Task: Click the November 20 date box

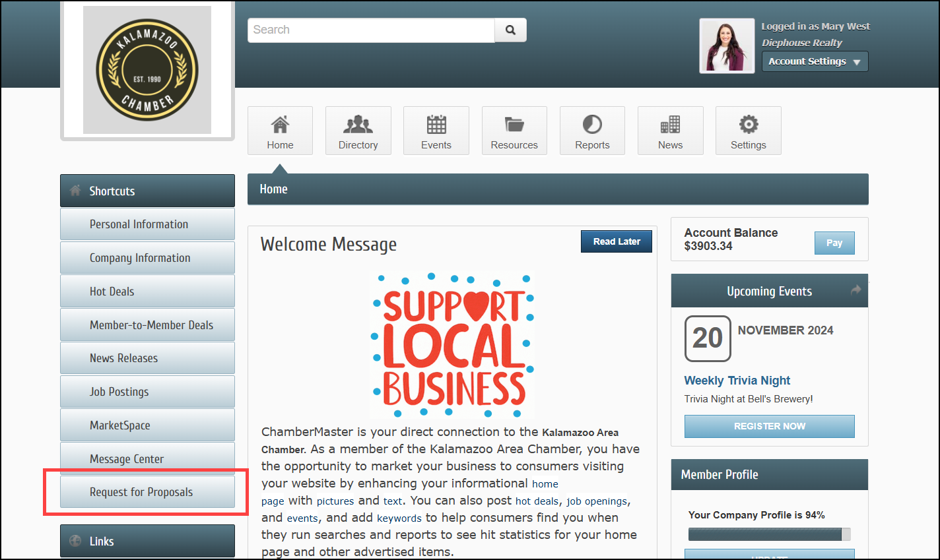Action: click(x=708, y=338)
